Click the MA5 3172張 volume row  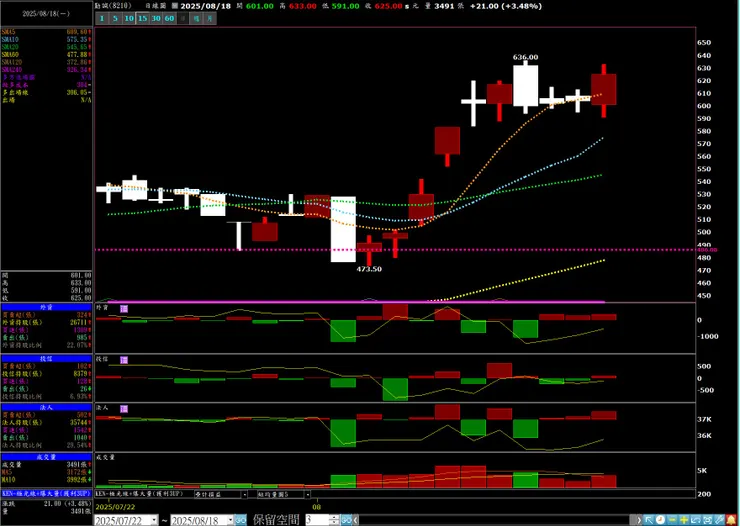(x=46, y=472)
